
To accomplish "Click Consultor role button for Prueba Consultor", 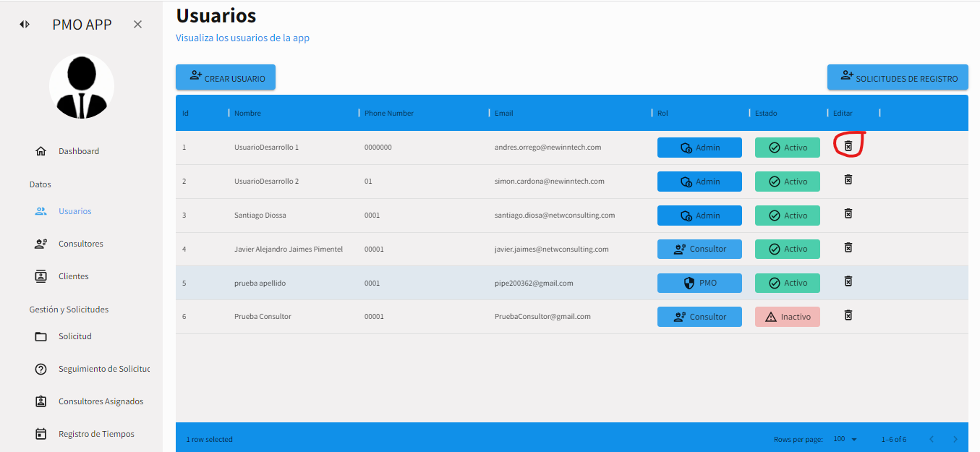I will tap(699, 317).
